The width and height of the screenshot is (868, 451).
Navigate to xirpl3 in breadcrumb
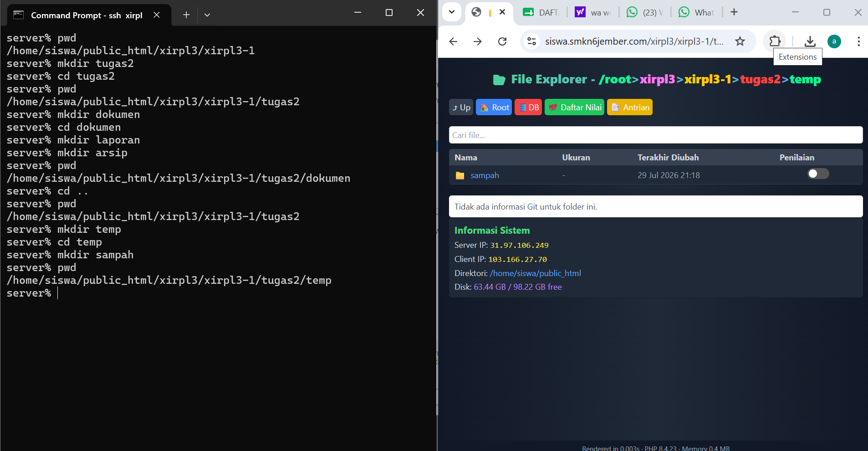click(657, 79)
